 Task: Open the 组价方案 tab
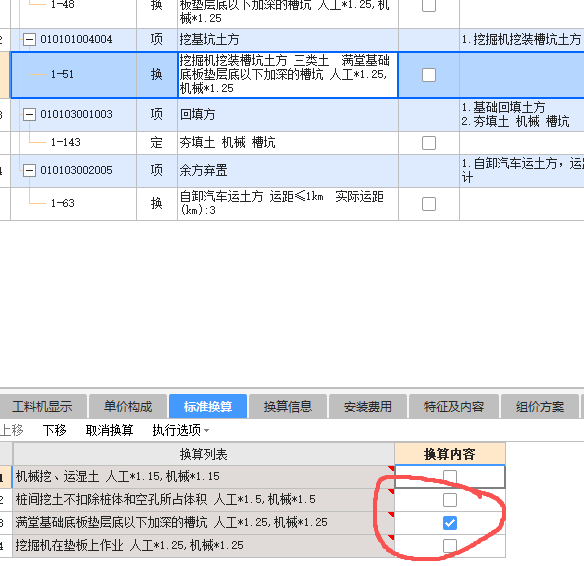[x=540, y=406]
